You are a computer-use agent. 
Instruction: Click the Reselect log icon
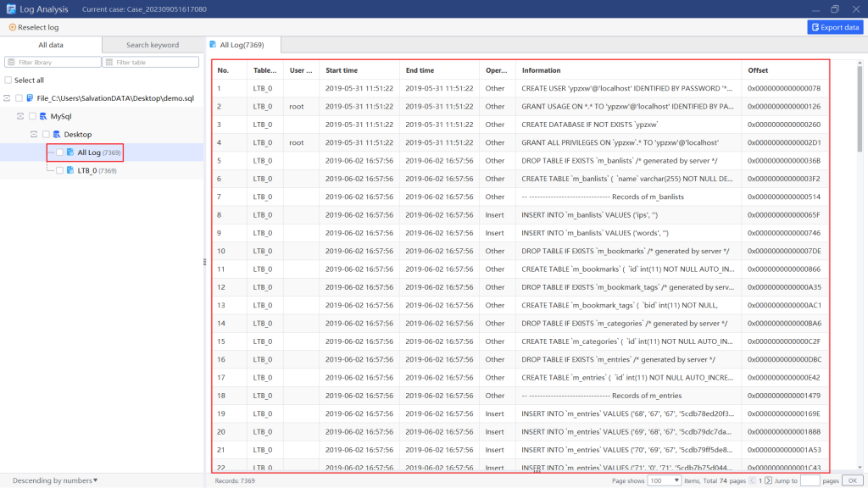click(13, 27)
